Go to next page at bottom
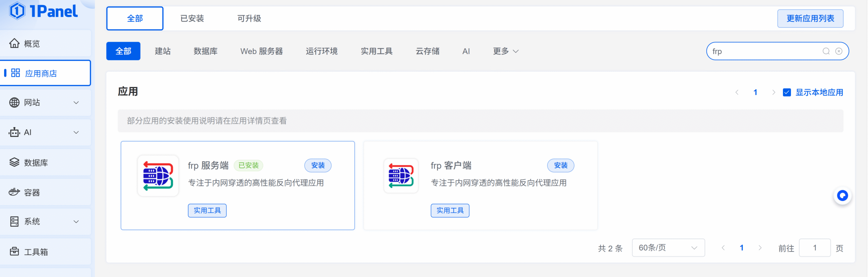 [x=760, y=248]
